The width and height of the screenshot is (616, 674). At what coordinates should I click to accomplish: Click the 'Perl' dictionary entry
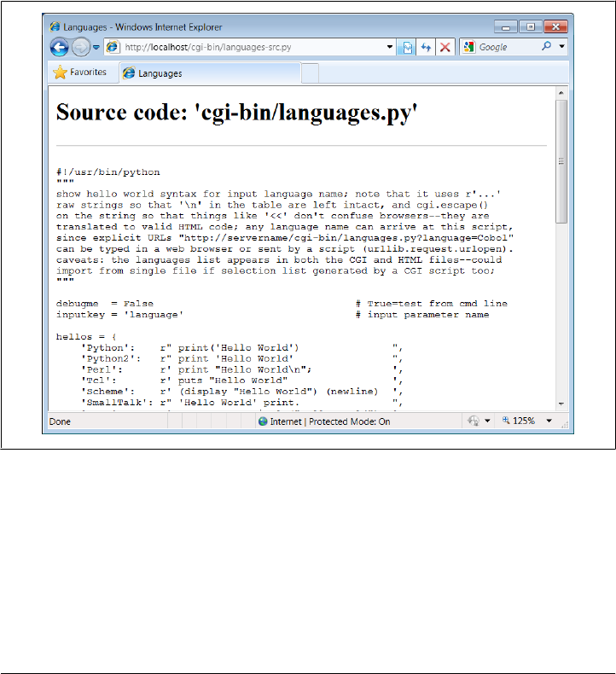pos(241,369)
